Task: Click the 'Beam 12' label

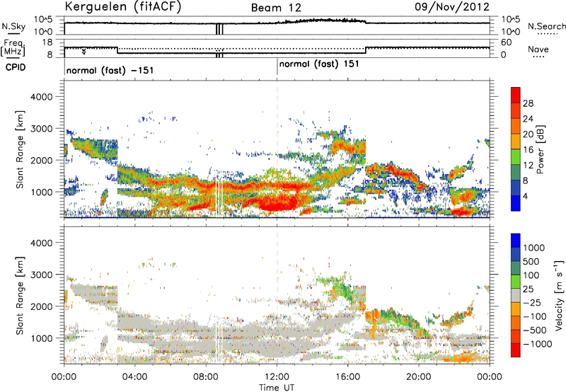Action: click(x=276, y=8)
